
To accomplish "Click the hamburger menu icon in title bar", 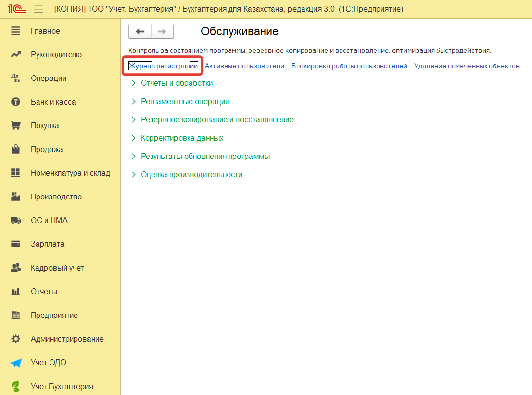I will point(38,9).
